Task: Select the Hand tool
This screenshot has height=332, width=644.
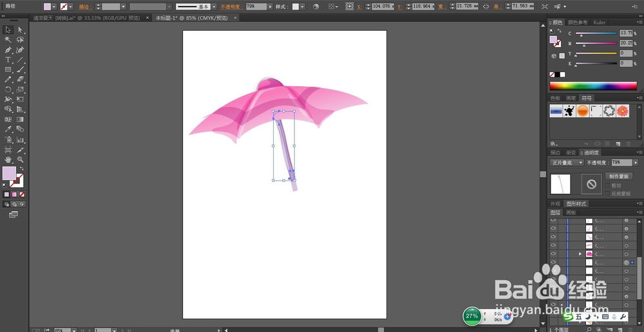Action: 8,160
